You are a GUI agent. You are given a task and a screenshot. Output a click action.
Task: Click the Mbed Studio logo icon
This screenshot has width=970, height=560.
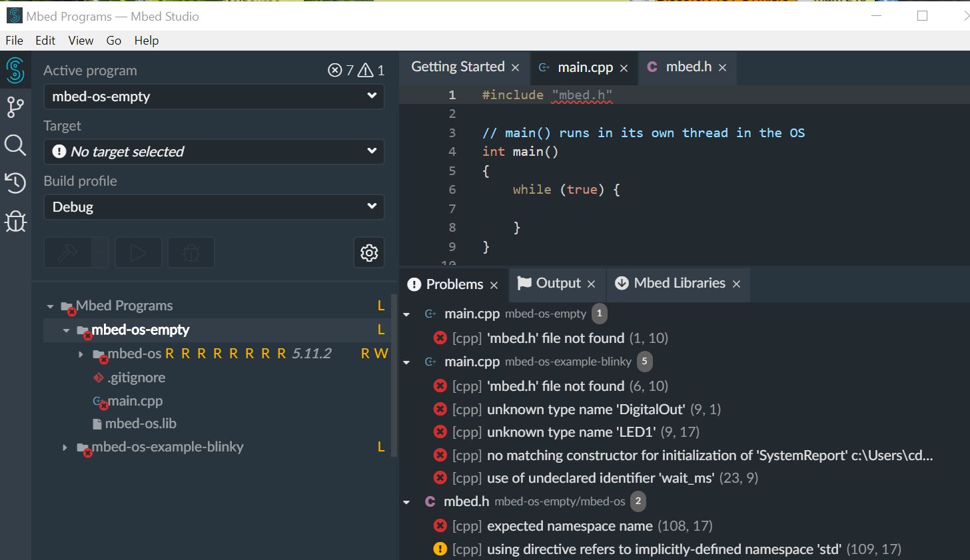[x=15, y=70]
